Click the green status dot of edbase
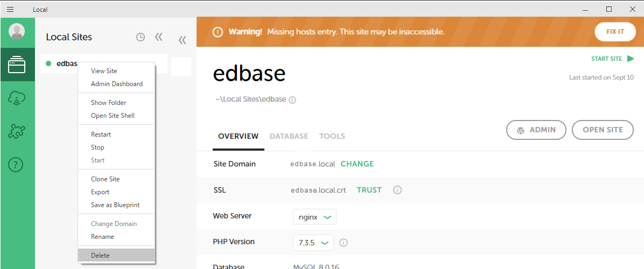Viewport: 644px width, 269px height. point(48,63)
